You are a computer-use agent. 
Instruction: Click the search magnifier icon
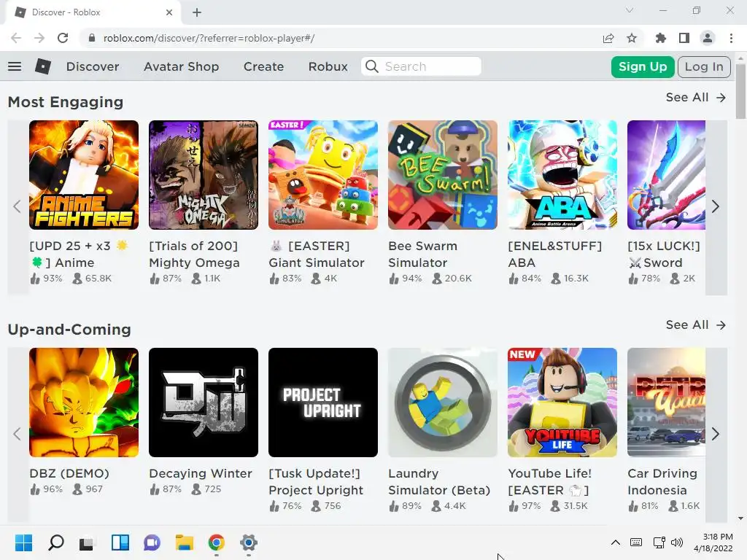coord(372,66)
